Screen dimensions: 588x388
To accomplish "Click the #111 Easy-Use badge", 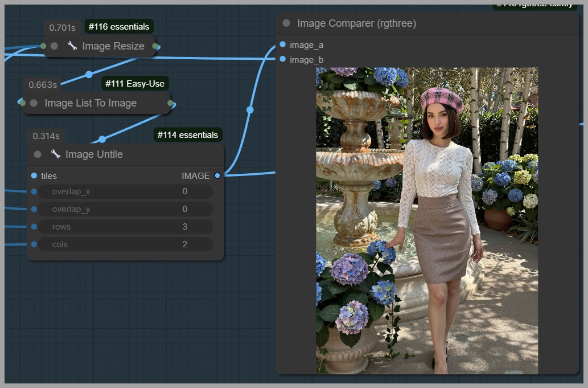I will pyautogui.click(x=134, y=84).
